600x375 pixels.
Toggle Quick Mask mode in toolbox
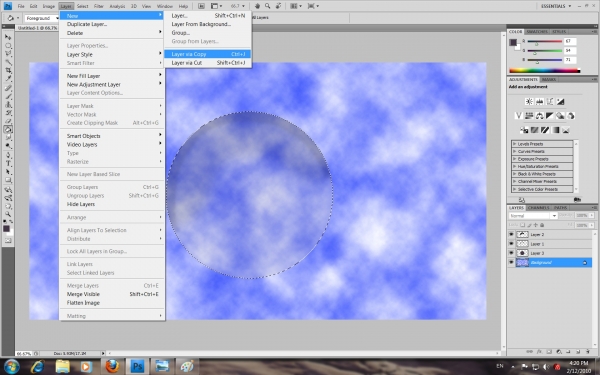8,241
